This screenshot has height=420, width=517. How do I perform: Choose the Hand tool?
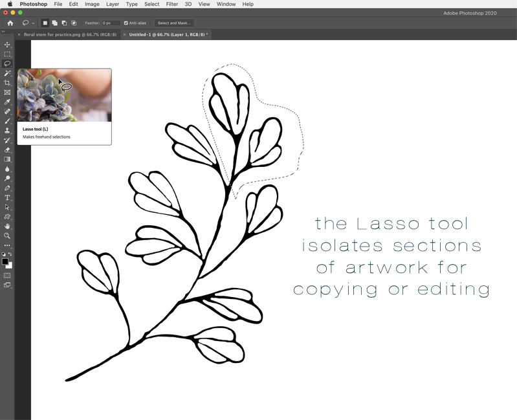pos(8,226)
